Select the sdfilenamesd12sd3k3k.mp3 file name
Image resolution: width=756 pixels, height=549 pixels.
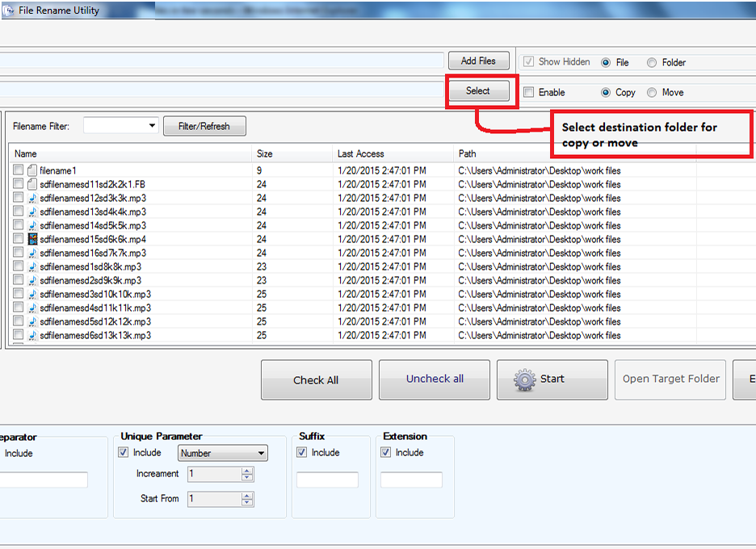pyautogui.click(x=93, y=198)
